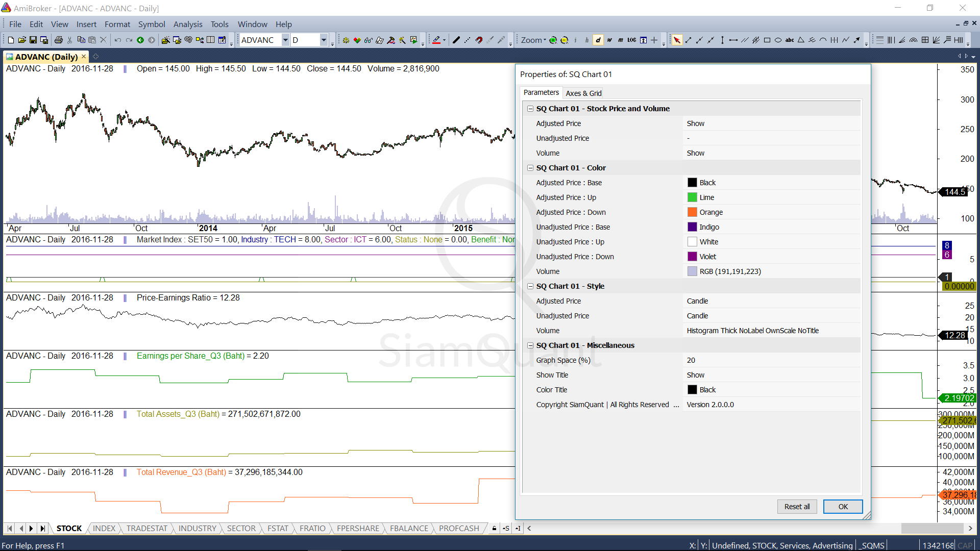
Task: Click the Print toolbar icon
Action: pyautogui.click(x=59, y=40)
